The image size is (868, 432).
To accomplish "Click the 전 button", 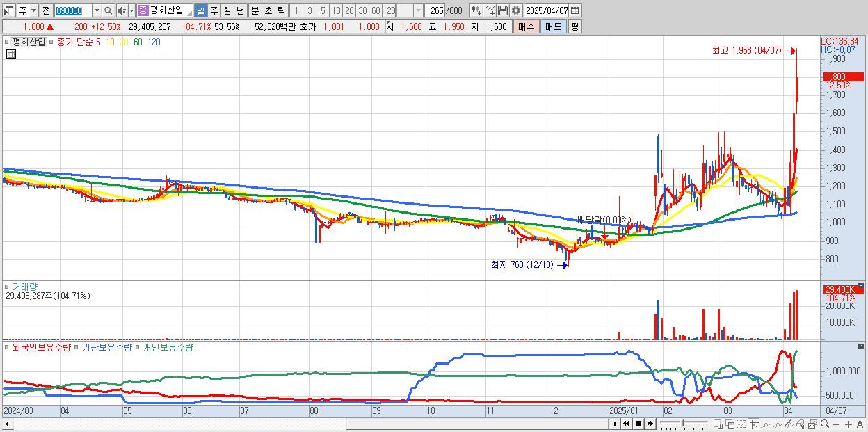I will pos(46,10).
